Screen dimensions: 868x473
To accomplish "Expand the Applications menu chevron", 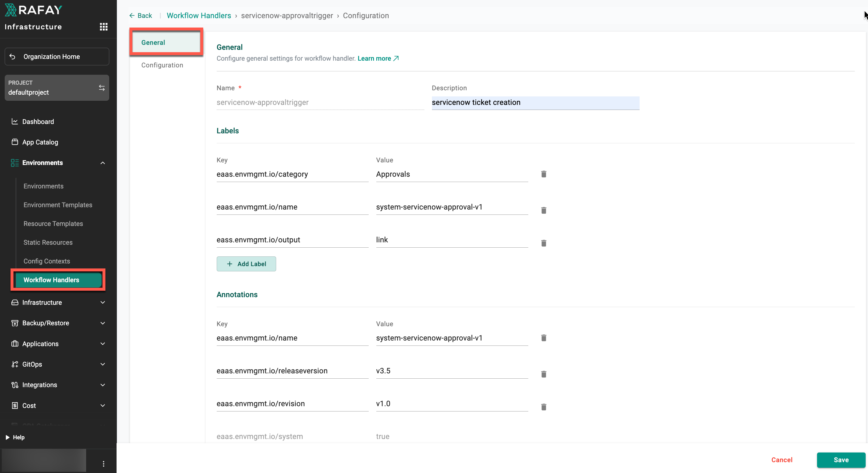I will click(103, 343).
